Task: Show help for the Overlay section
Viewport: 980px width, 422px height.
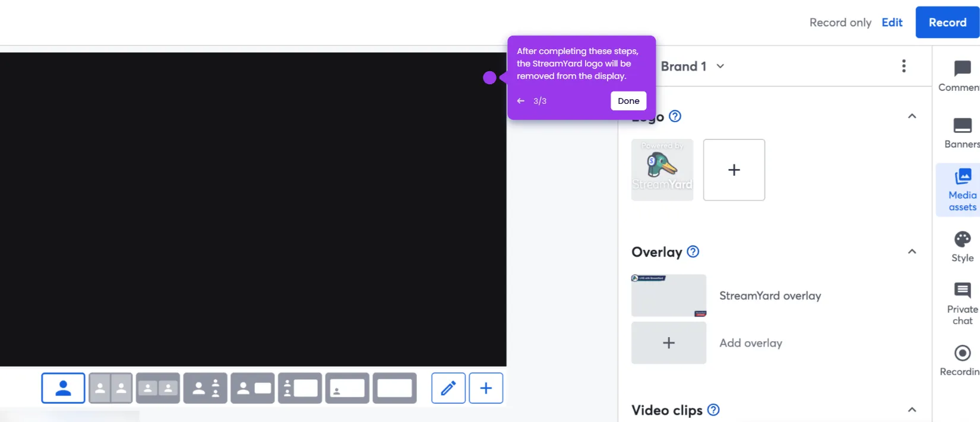Action: pos(693,252)
